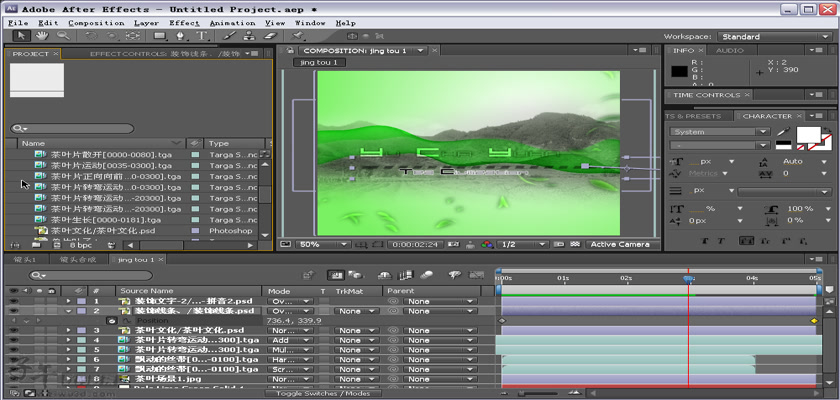The width and height of the screenshot is (840, 400).
Task: Toggle the faux bold T button
Action: pos(704,241)
